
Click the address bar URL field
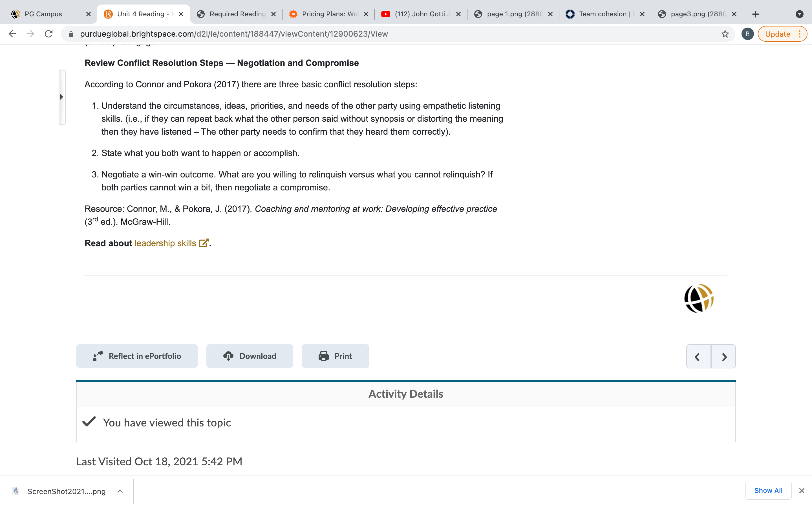click(x=396, y=34)
